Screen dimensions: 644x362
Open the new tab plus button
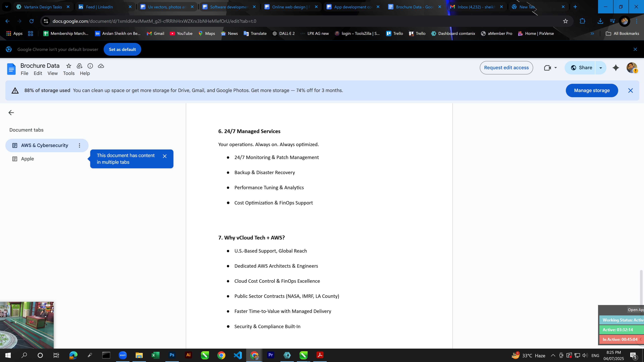[x=575, y=7]
